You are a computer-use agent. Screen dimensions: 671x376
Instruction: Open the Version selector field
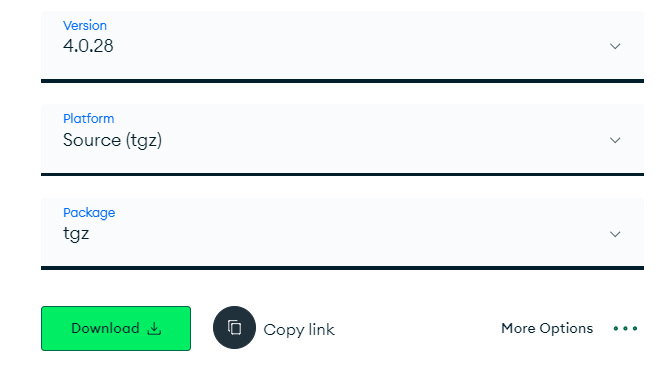coord(342,45)
